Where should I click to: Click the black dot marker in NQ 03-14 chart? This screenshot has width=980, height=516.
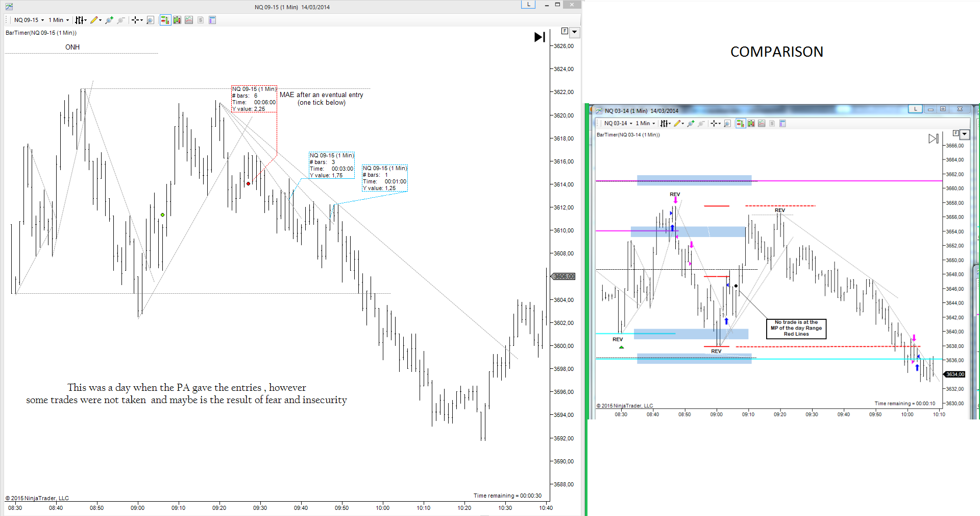point(736,286)
